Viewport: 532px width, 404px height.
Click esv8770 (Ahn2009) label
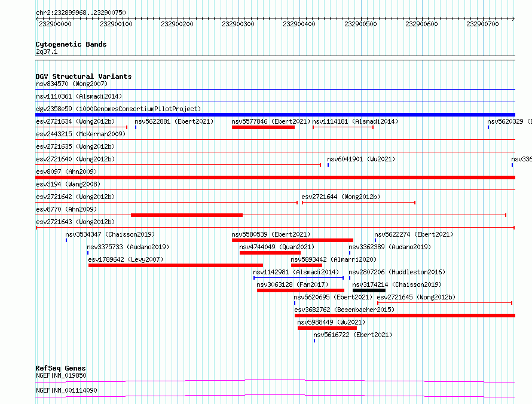point(66,209)
